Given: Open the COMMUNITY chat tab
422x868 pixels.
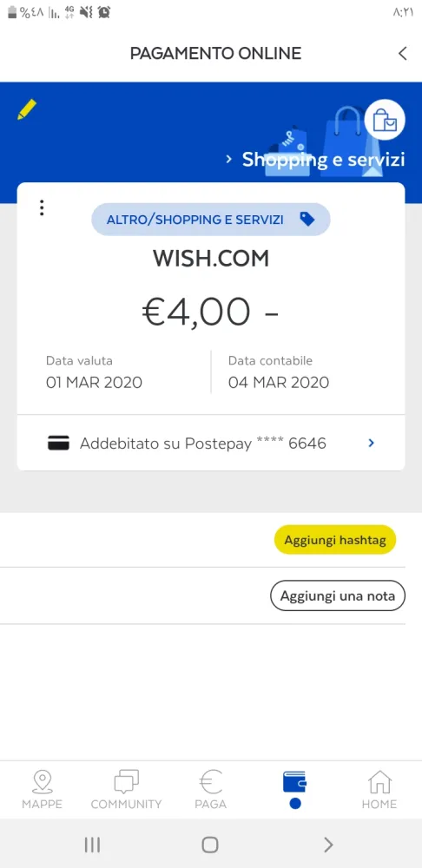Looking at the screenshot, I should pos(126,789).
